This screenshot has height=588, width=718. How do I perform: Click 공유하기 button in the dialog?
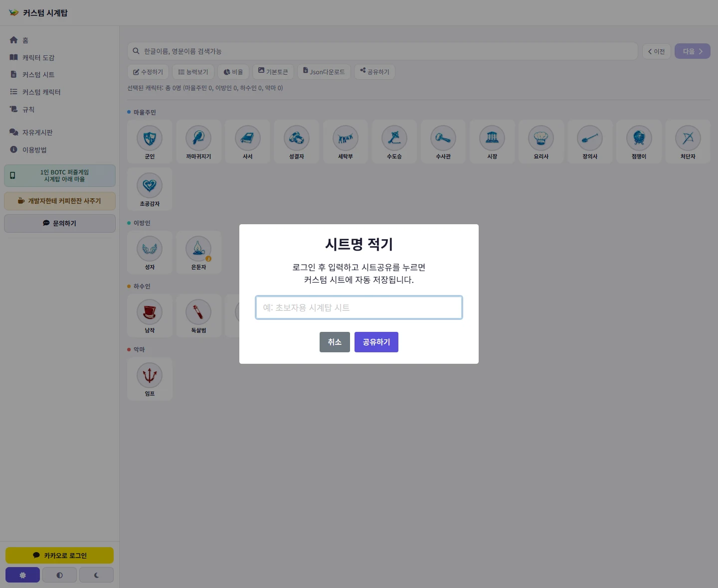[376, 342]
